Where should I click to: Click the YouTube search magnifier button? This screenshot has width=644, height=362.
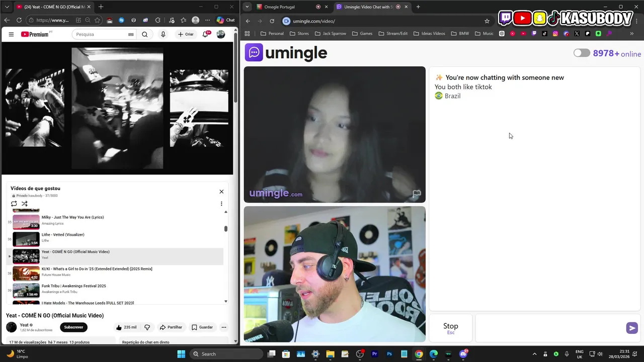tap(145, 34)
